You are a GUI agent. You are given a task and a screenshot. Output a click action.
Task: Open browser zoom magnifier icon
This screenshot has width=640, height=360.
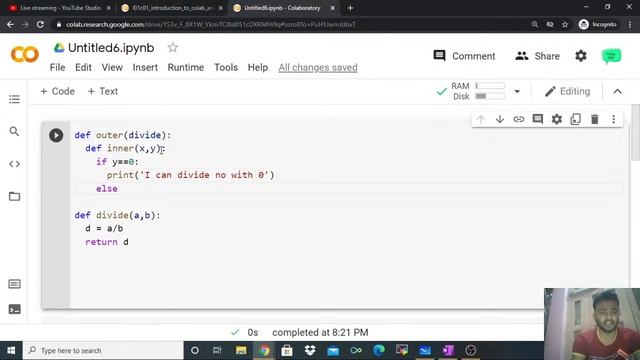coord(535,24)
